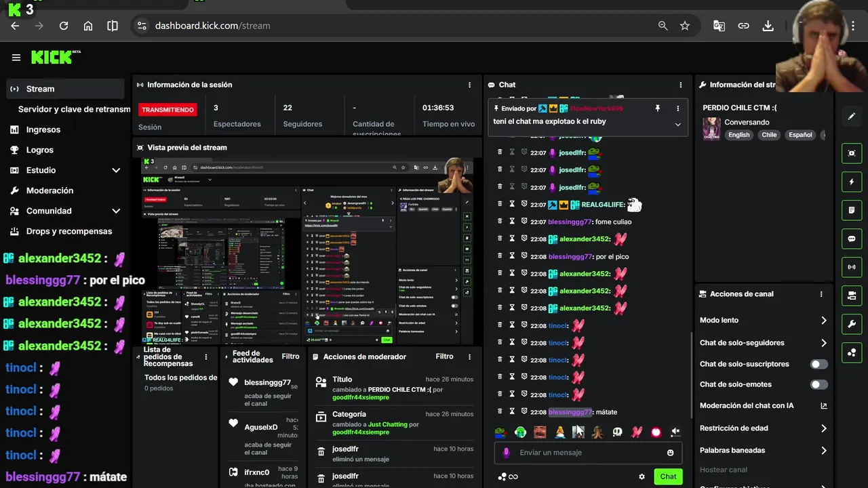The width and height of the screenshot is (868, 488).
Task: Delete blessinggg77's 'fome culiao' message
Action: click(500, 222)
